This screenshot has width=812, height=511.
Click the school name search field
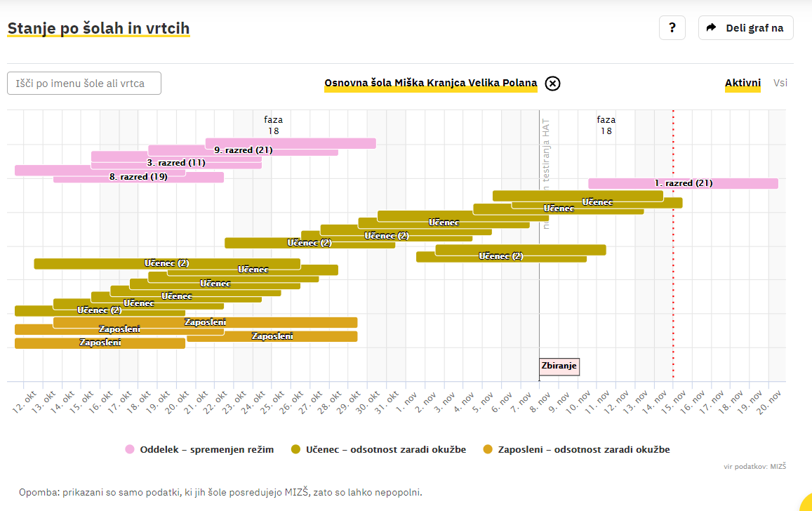click(x=84, y=84)
